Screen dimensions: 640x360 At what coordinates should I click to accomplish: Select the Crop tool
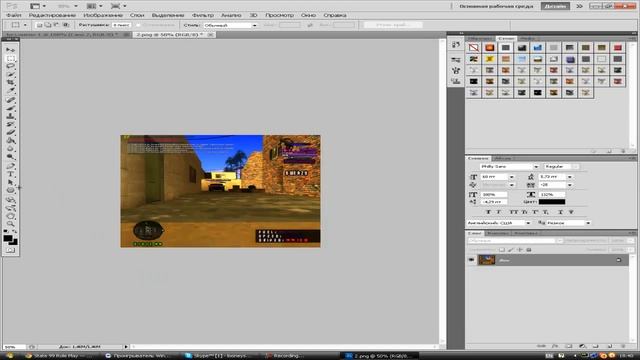pos(11,83)
